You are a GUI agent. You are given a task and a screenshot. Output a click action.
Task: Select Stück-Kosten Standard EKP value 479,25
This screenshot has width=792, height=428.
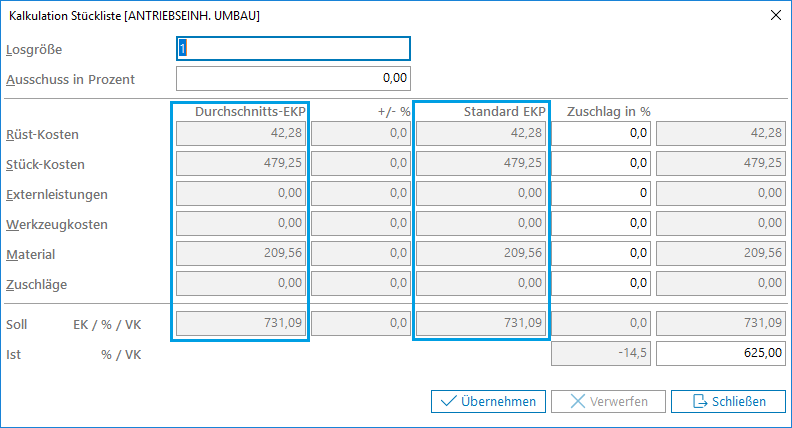point(481,164)
